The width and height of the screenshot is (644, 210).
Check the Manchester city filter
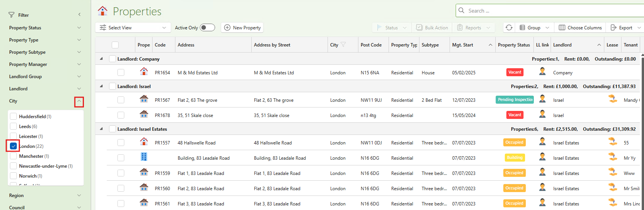[13, 156]
